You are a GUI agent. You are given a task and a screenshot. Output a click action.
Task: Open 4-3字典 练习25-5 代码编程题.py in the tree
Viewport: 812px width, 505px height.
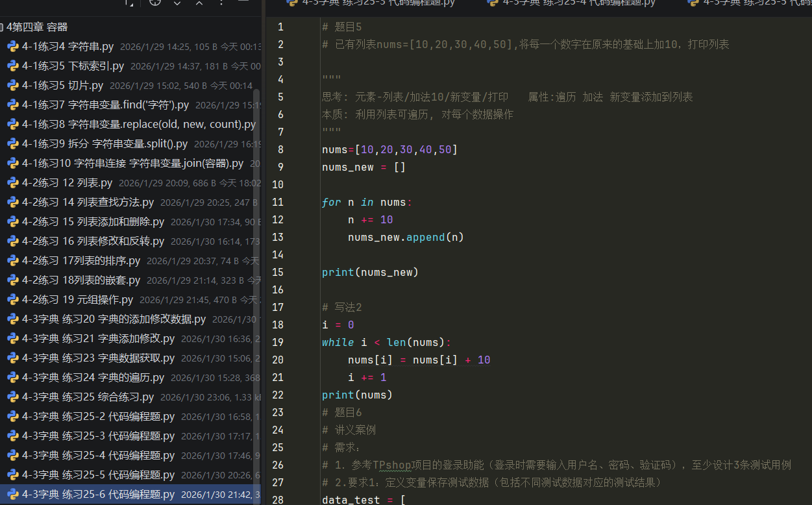tap(98, 475)
